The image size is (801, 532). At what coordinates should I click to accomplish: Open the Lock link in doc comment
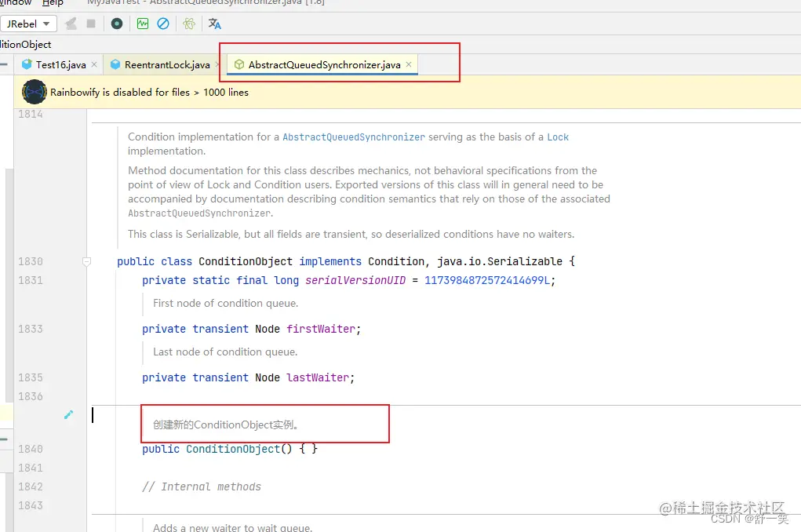(558, 137)
